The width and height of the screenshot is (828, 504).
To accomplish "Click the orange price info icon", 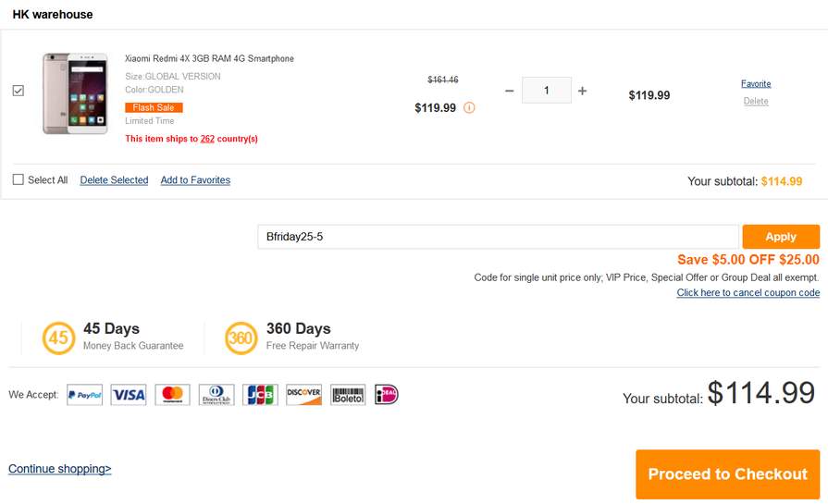I will tap(469, 107).
